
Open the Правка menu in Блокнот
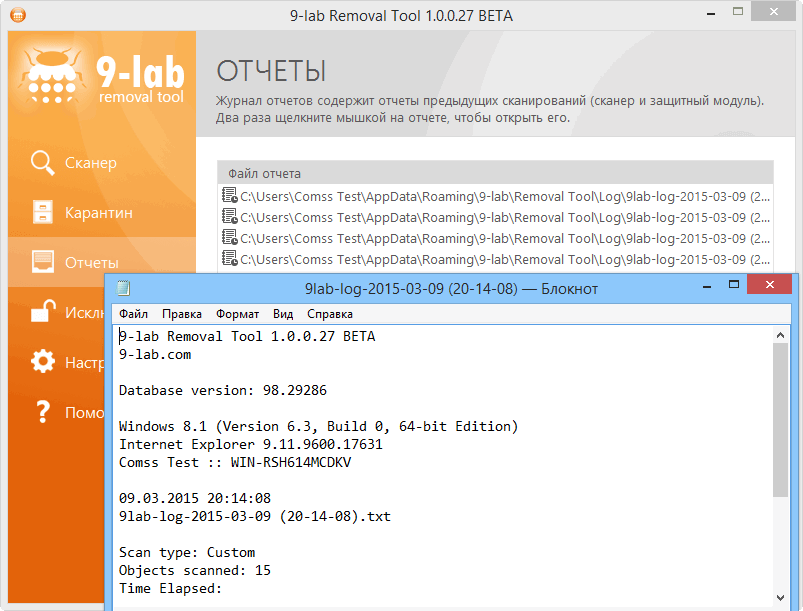click(x=182, y=314)
